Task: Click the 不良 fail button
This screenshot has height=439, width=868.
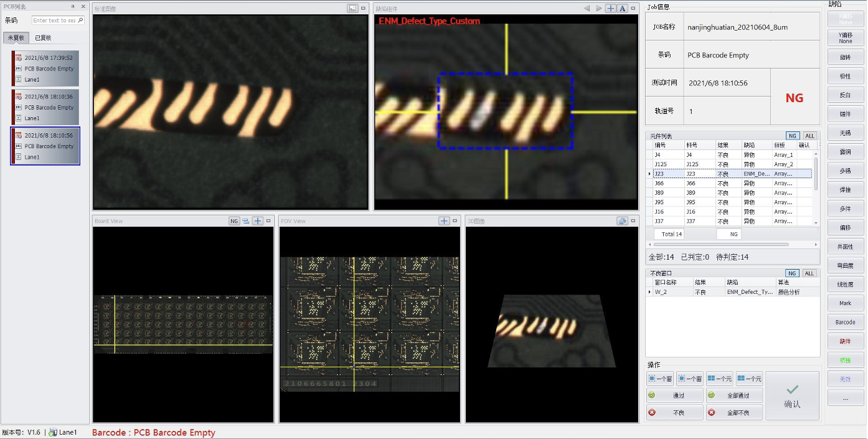Action: (x=675, y=412)
